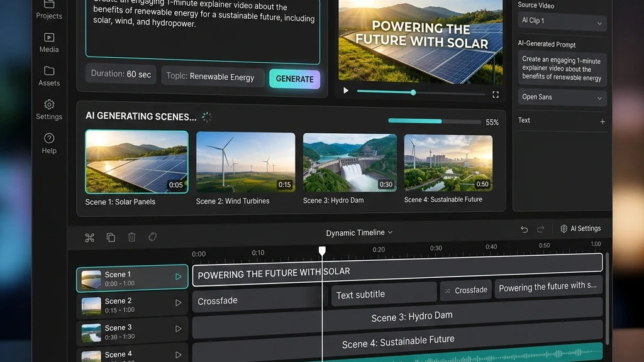Screen dimensions: 644x362
Task: Select Scene 4: Sustainable Future timeline clip
Action: 397,340
